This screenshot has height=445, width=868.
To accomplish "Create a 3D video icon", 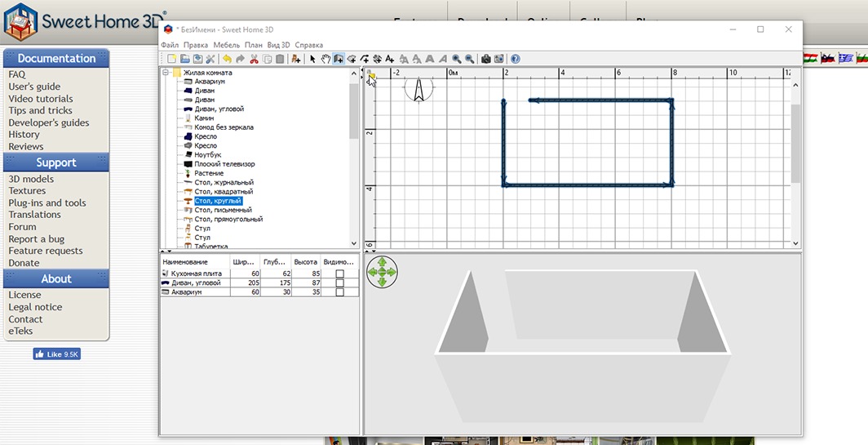I will pos(498,59).
